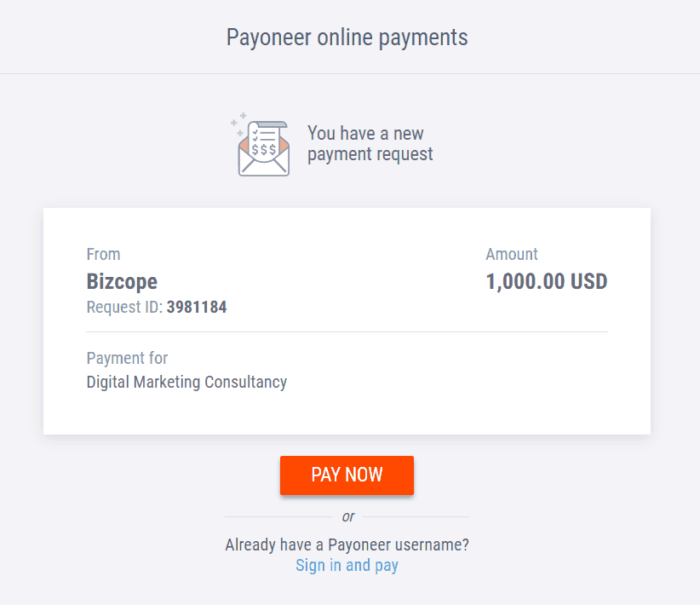Image resolution: width=700 pixels, height=605 pixels.
Task: Click the Amount label
Action: pyautogui.click(x=512, y=254)
